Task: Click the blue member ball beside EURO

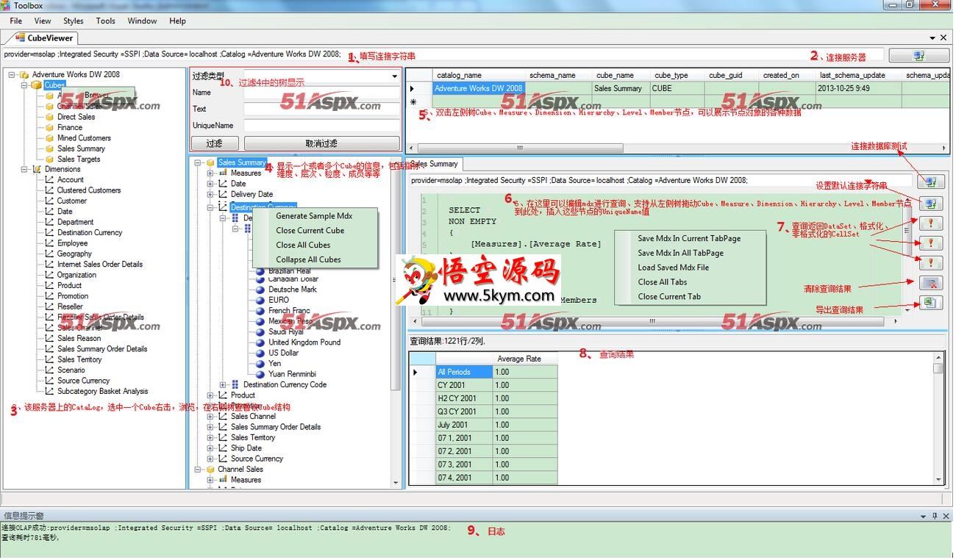Action: coord(260,300)
